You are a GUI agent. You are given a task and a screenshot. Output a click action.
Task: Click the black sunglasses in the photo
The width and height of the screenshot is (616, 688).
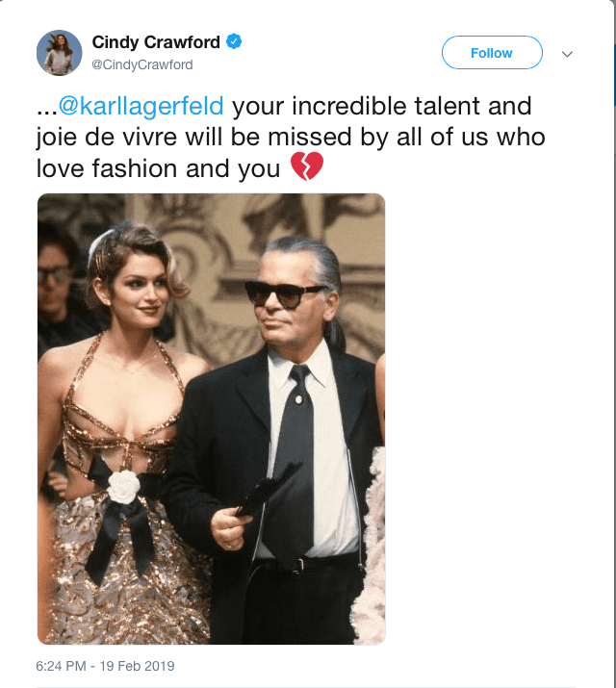click(x=286, y=293)
